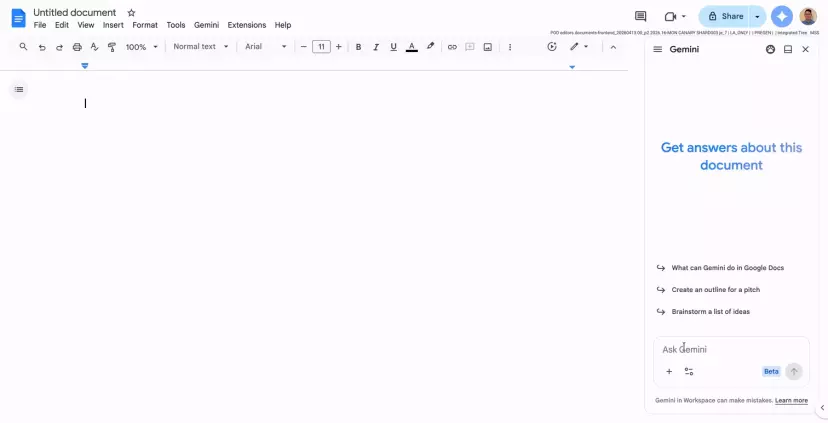This screenshot has height=423, width=828.
Task: Open the Edit menu
Action: [62, 25]
